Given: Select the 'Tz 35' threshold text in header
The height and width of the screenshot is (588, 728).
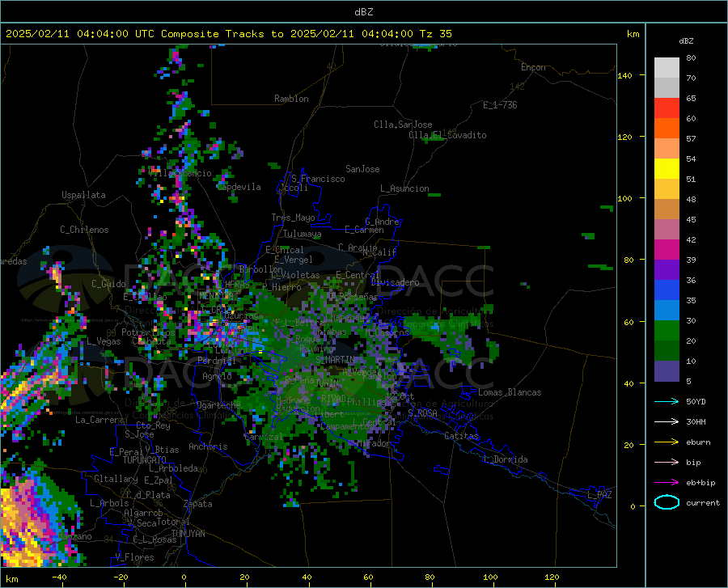Looking at the screenshot, I should [x=435, y=34].
